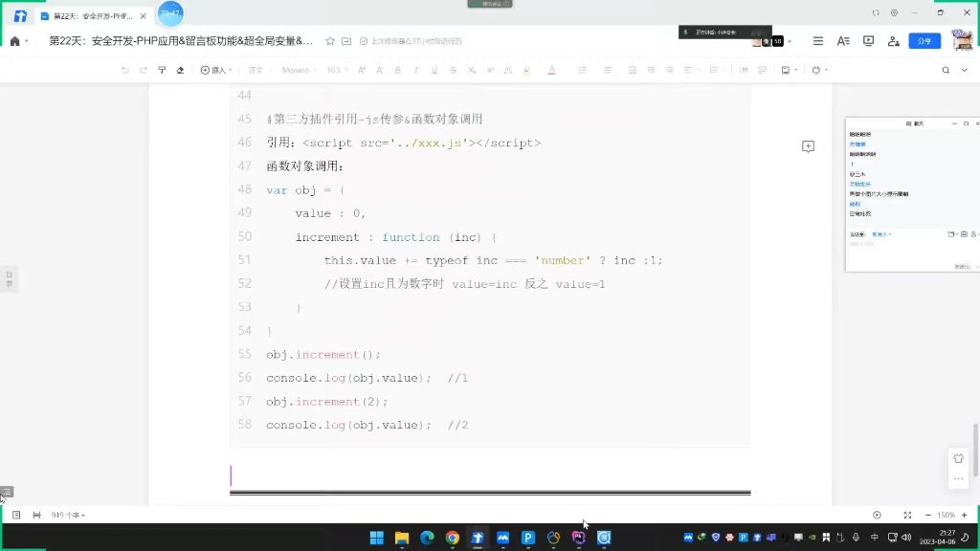Toggle subscript formatting
The width and height of the screenshot is (980, 551).
472,70
